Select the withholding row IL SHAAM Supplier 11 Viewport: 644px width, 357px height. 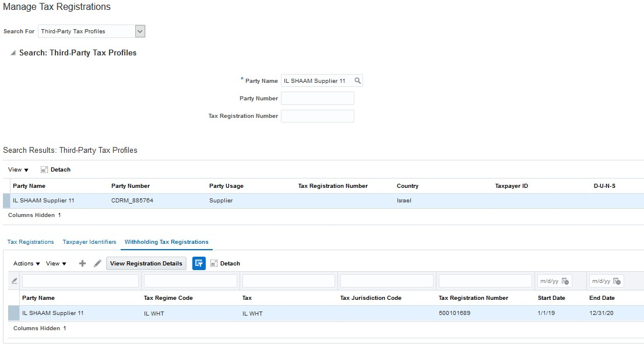coord(326,313)
